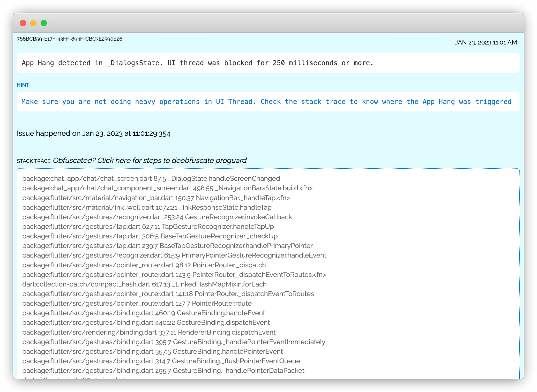Click the App Hang detected message box
537x392 pixels.
[x=268, y=63]
